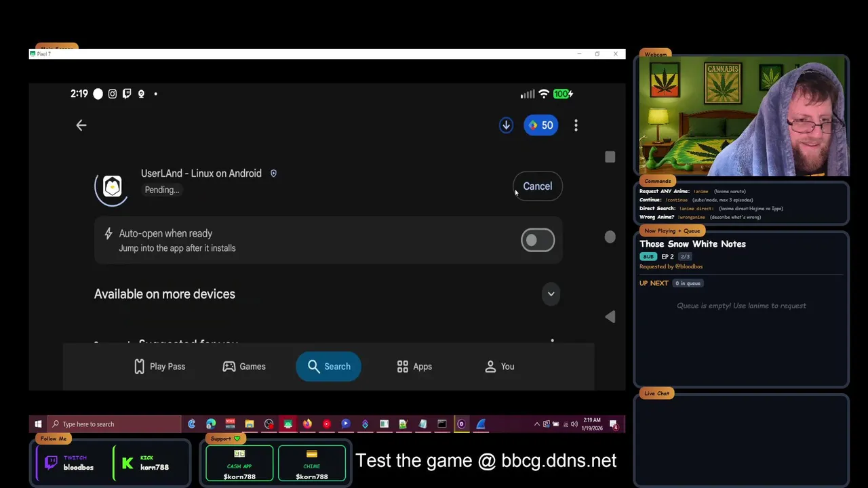The width and height of the screenshot is (868, 488).
Task: Open the black terminal taskbar icon
Action: 442,424
